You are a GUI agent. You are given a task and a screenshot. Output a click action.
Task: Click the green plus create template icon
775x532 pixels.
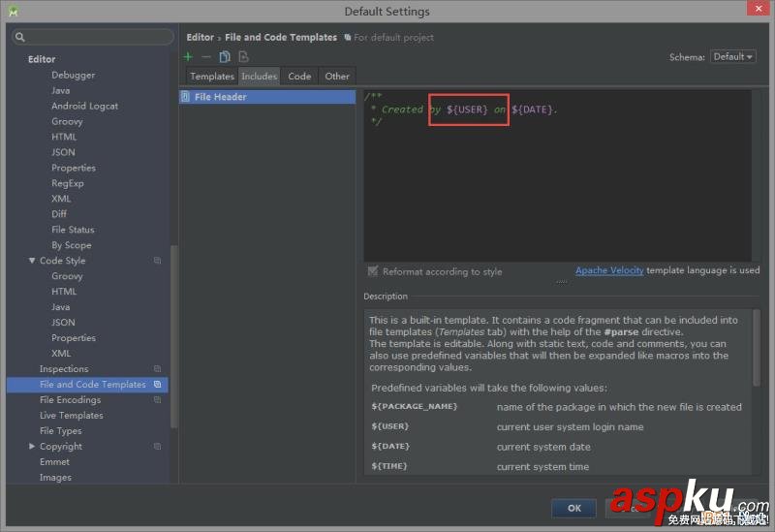click(x=188, y=57)
